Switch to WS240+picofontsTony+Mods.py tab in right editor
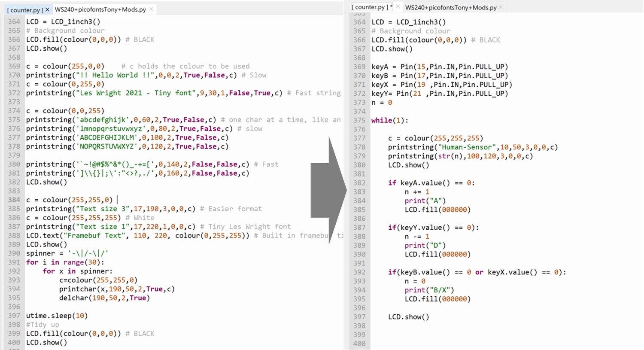Viewport: 644px width, 350px height. coord(450,7)
